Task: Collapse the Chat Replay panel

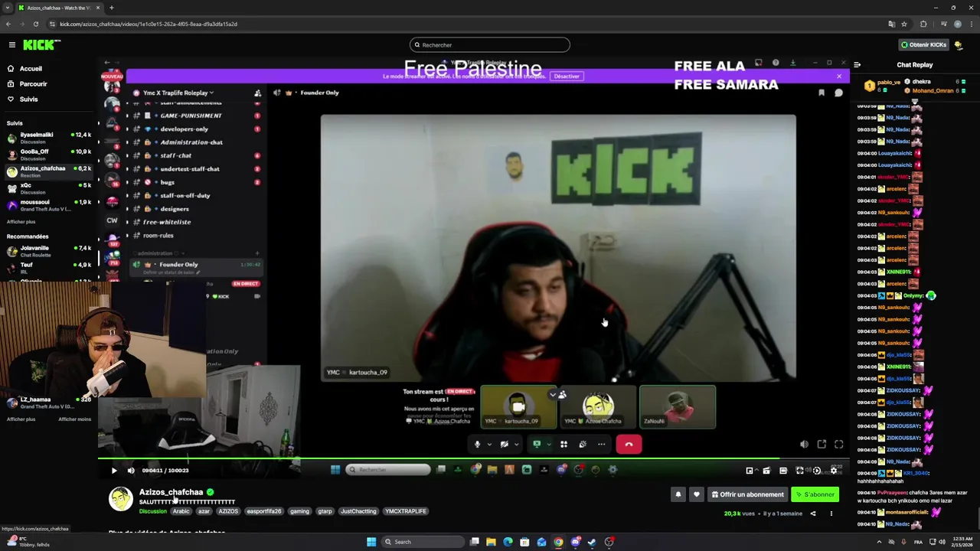Action: click(857, 65)
